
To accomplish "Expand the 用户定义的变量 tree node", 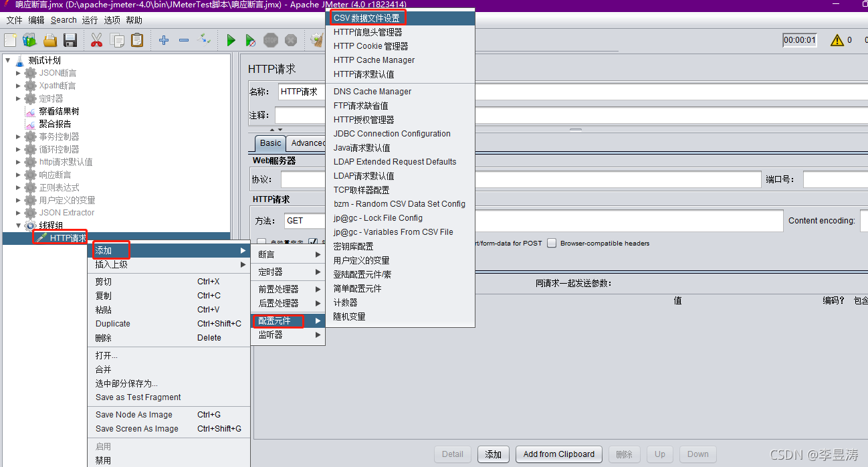I will click(x=19, y=200).
